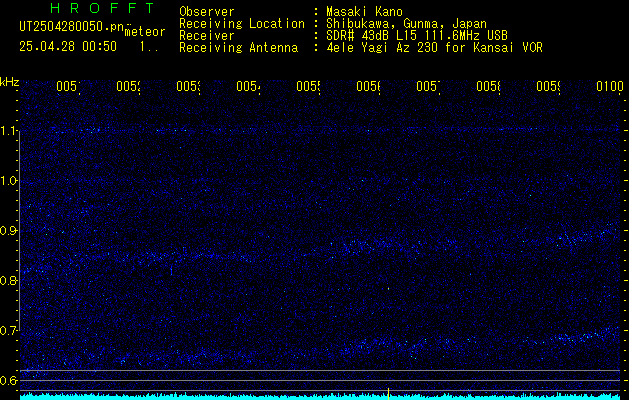Click the 0.7 frequency axis label
Screen dimensions: 629x400
(x=9, y=331)
